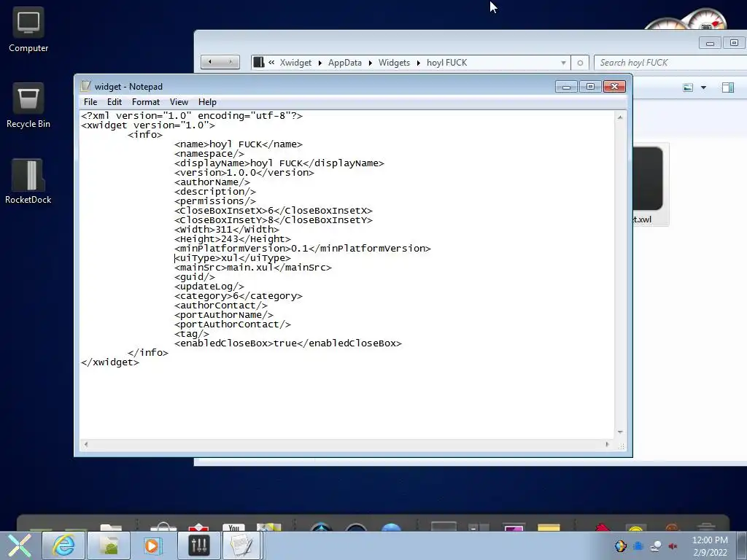The height and width of the screenshot is (560, 747).
Task: Minimize the Notepad window
Action: (x=566, y=87)
